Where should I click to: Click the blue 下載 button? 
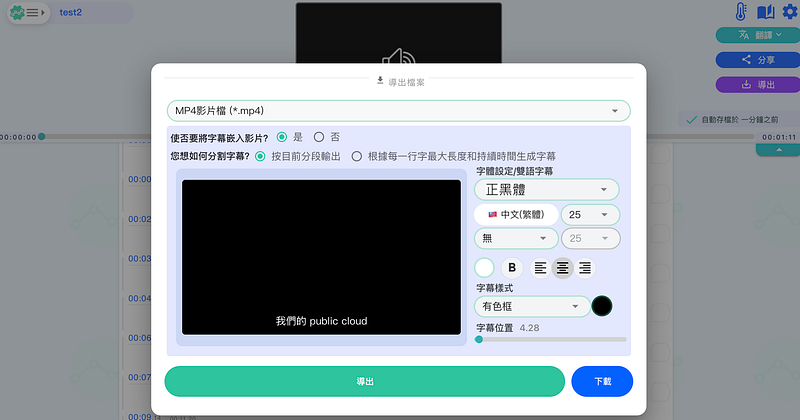(x=602, y=381)
